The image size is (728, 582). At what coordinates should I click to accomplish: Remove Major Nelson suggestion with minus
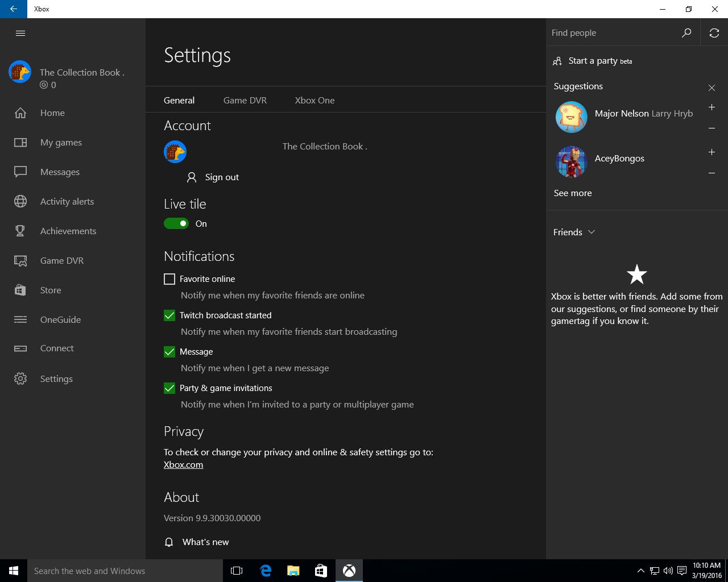(x=712, y=128)
